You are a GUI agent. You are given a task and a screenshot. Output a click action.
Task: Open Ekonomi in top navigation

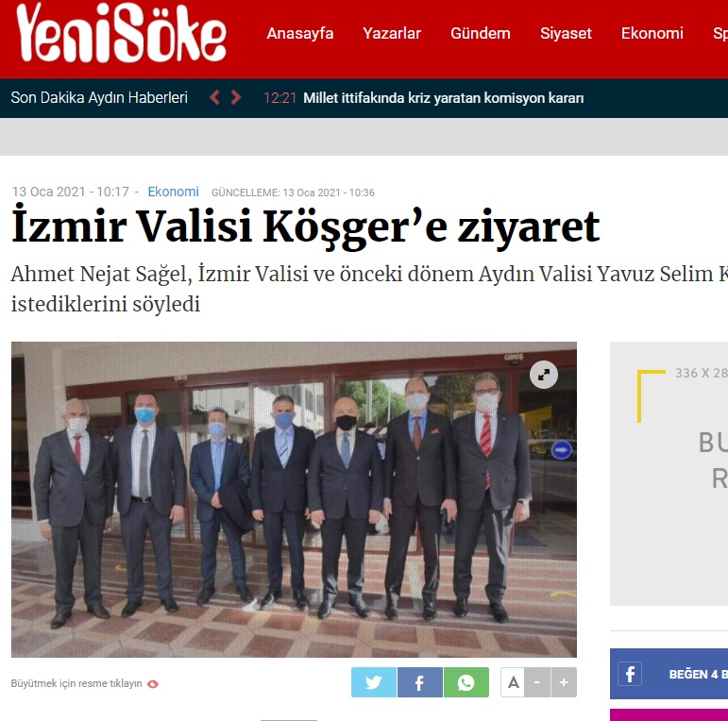pyautogui.click(x=652, y=33)
